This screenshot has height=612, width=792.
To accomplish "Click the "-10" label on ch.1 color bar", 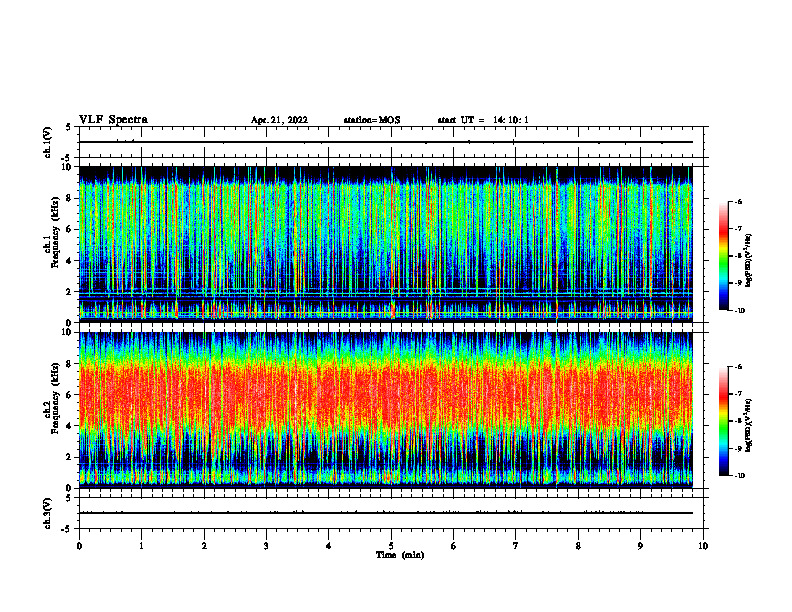I will click(x=740, y=311).
